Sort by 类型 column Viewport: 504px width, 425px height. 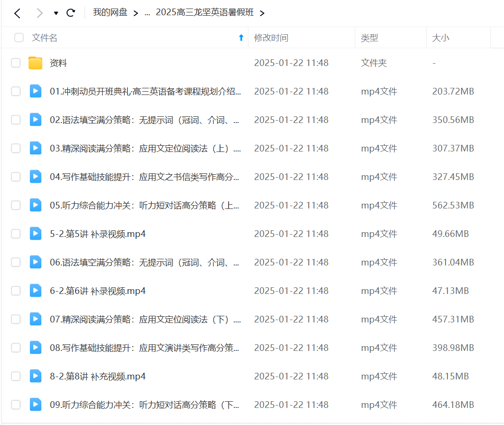tap(369, 38)
